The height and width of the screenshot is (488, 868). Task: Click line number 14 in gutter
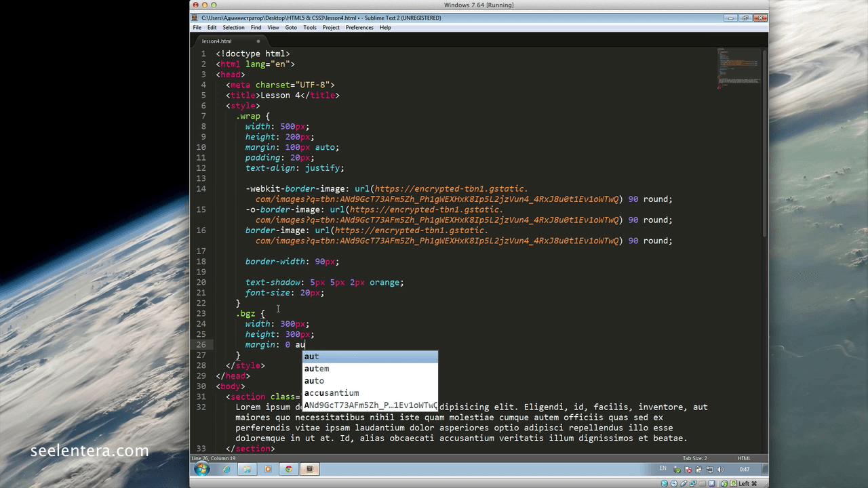(x=201, y=188)
